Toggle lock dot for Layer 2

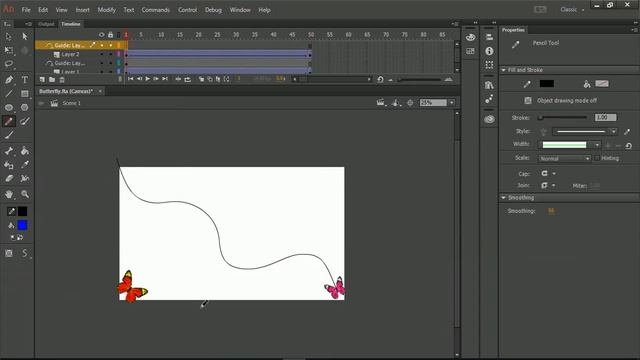pos(111,54)
